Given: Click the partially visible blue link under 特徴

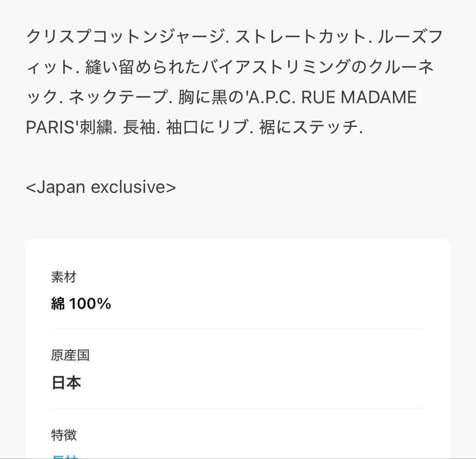Looking at the screenshot, I should (x=65, y=455).
